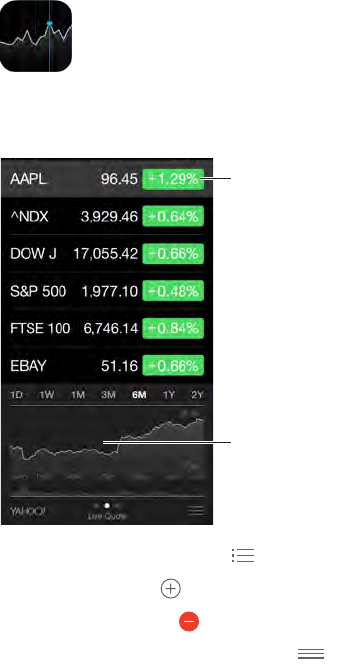Toggle FTSE 100 +0.84% change badge

click(x=173, y=328)
